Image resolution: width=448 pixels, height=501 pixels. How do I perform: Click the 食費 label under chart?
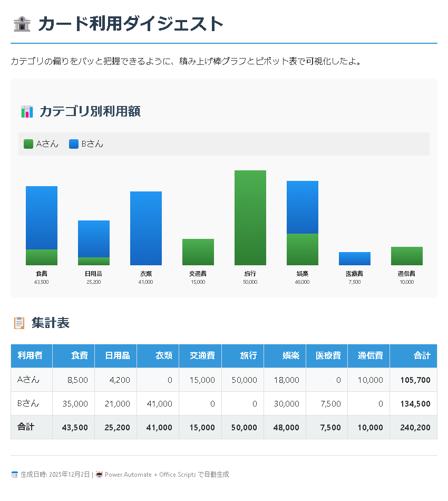(x=42, y=274)
